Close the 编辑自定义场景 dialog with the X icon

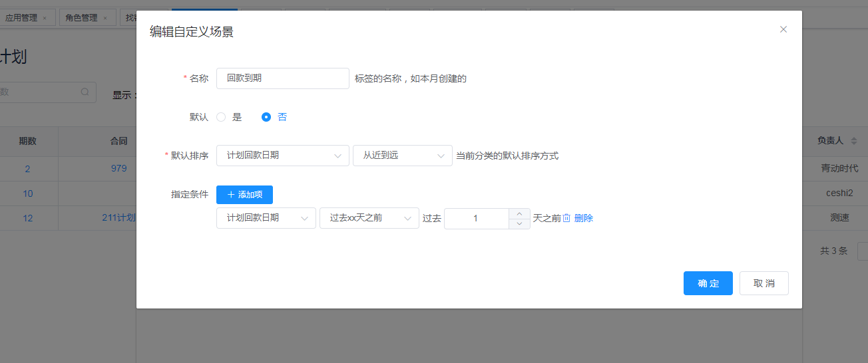(783, 29)
